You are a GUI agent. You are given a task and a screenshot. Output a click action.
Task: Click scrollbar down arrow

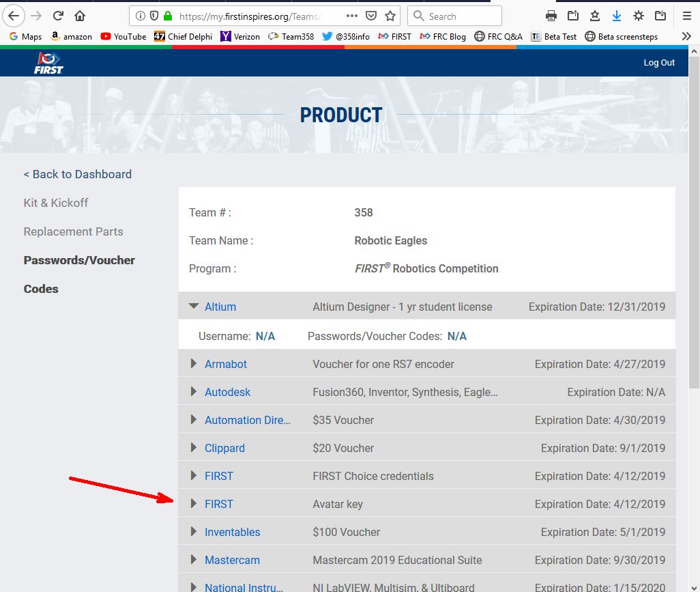[694, 587]
